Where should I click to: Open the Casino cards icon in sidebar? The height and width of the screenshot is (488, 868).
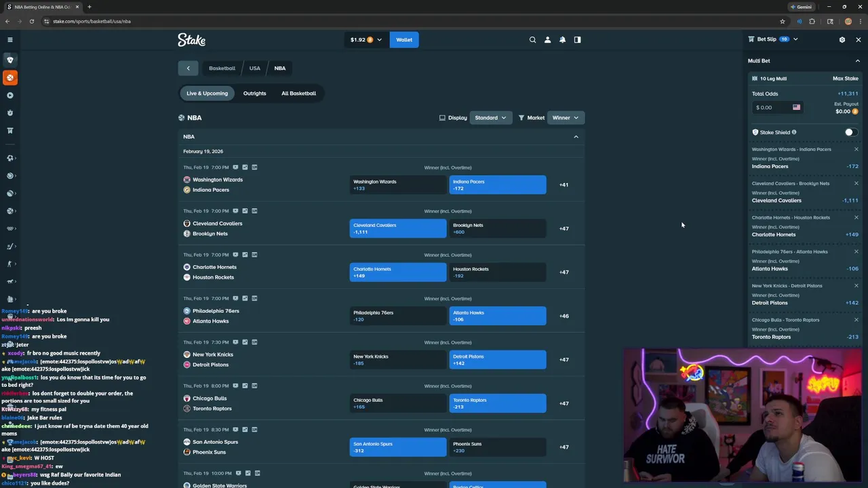click(9, 60)
